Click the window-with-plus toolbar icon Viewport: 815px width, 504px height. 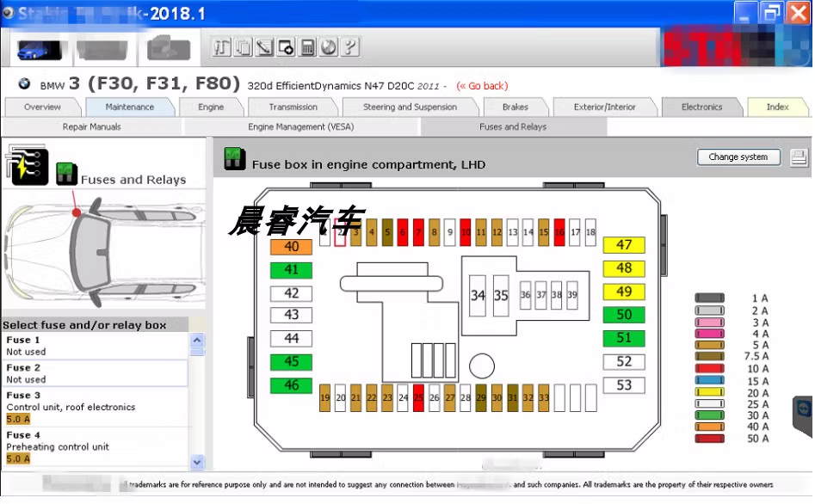pos(286,47)
